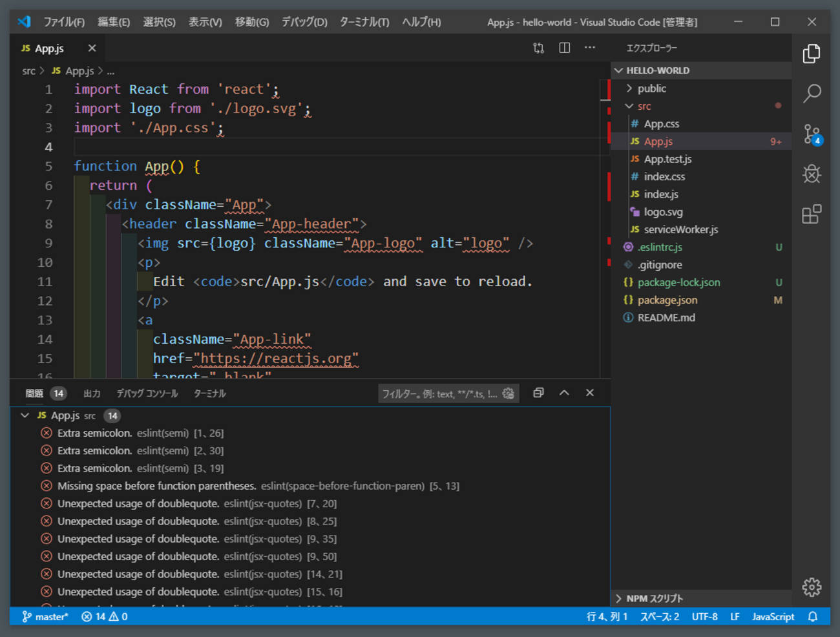This screenshot has height=637, width=840.
Task: Click the Manage gear icon
Action: pos(812,587)
